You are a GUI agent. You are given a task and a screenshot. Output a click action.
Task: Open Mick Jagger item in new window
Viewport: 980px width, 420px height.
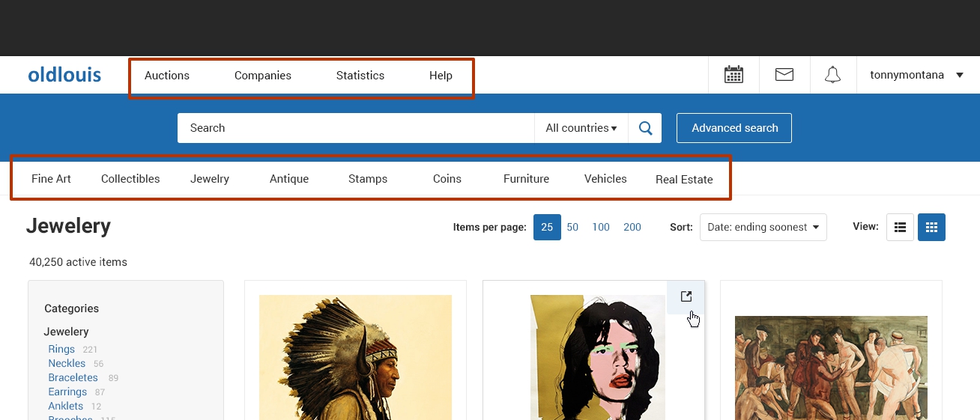[686, 296]
